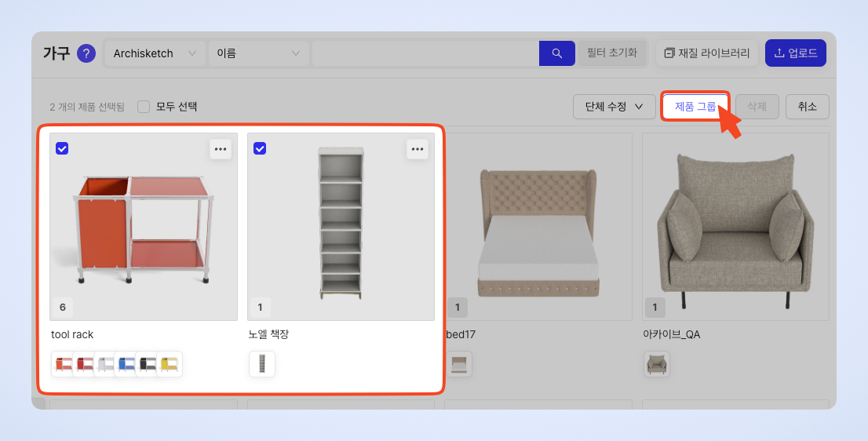
Task: Click the 취소 button
Action: click(x=807, y=106)
